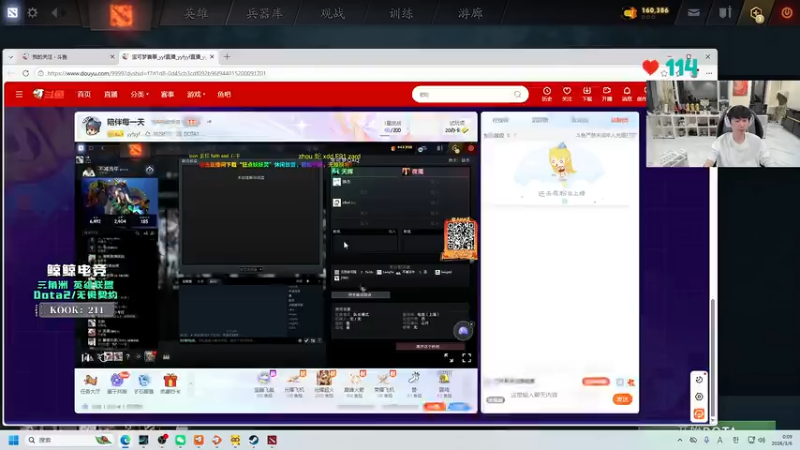The image size is (800, 450).
Task: Open 开播 start-streaming icon
Action: click(x=607, y=94)
